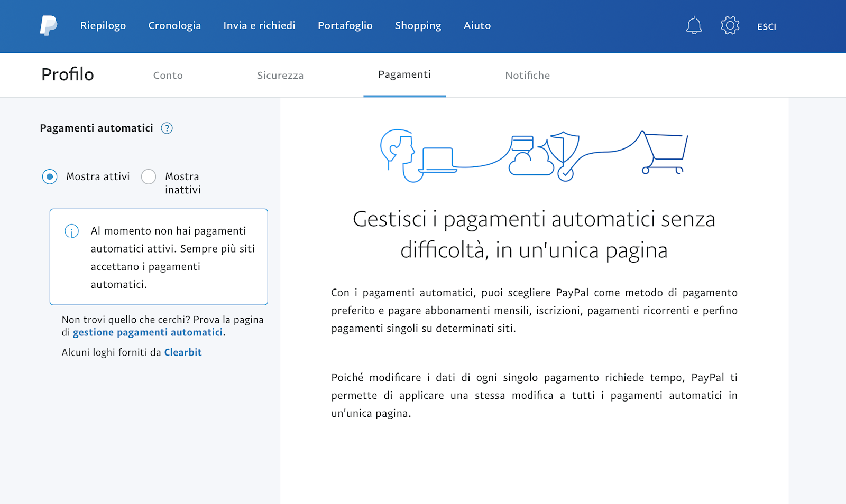Open the gestione pagamenti automatici link
Viewport: 846px width, 504px height.
(148, 332)
